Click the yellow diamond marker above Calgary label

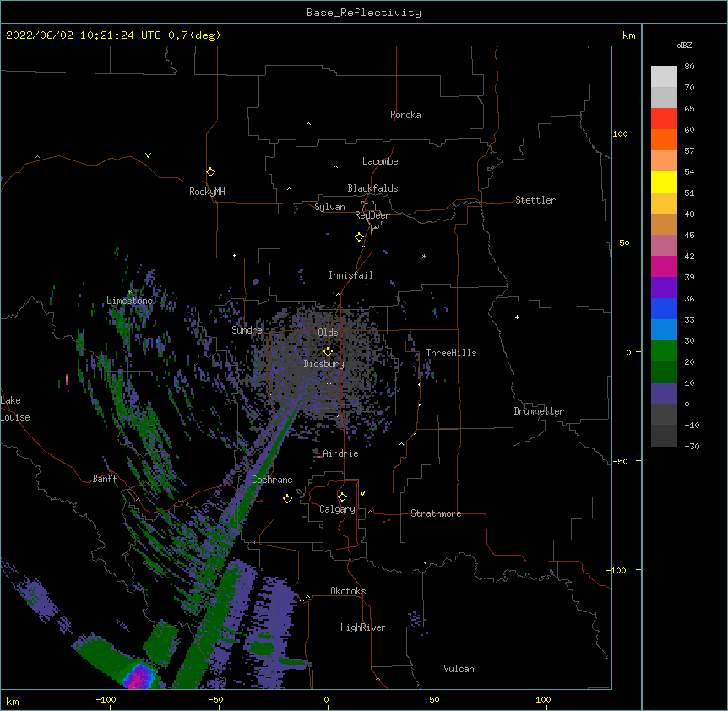[x=342, y=497]
